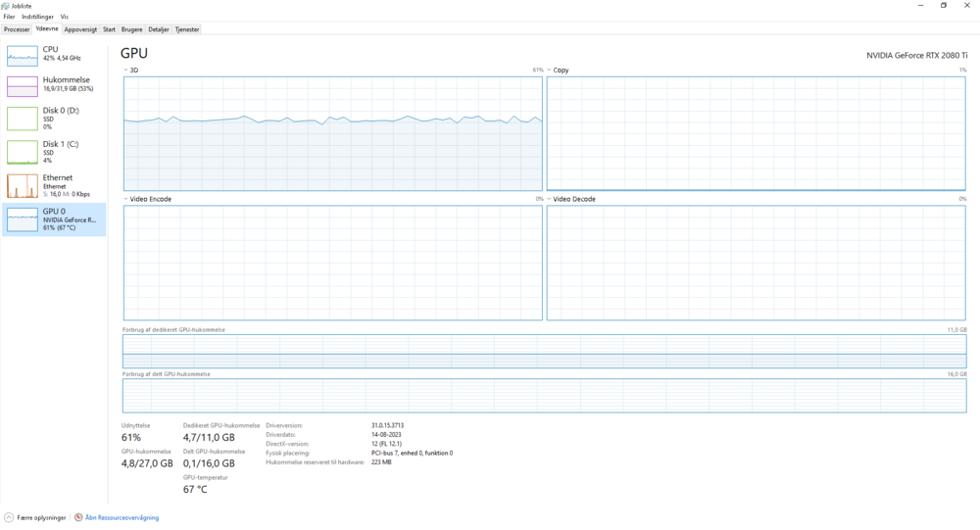980x530 pixels.
Task: Open the Video Decode graph dropdown
Action: click(x=550, y=199)
